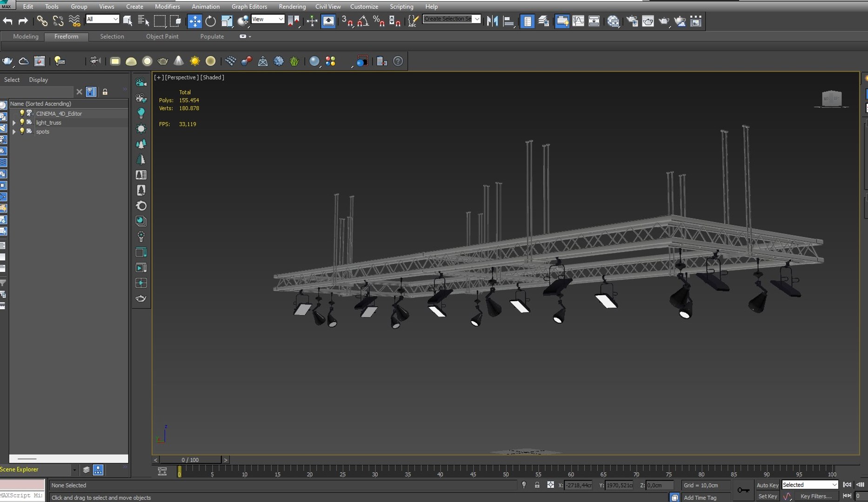Toggle visibility bulb of spots layer
Image resolution: width=868 pixels, height=502 pixels.
tap(22, 132)
